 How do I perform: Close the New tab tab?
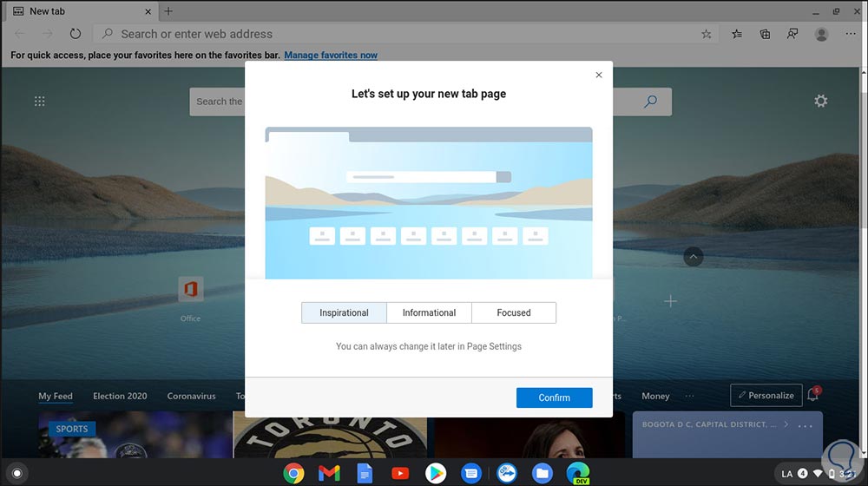point(148,11)
